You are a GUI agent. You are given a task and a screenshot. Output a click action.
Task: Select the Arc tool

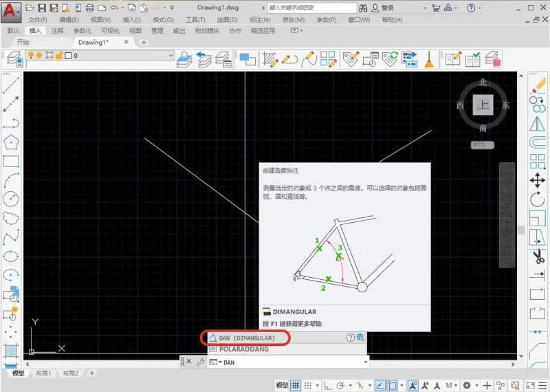pos(11,180)
